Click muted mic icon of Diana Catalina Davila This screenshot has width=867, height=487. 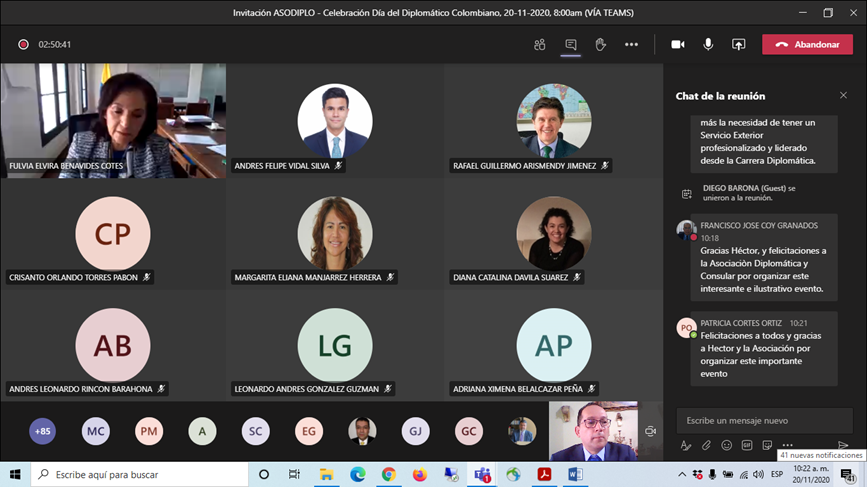pos(577,277)
